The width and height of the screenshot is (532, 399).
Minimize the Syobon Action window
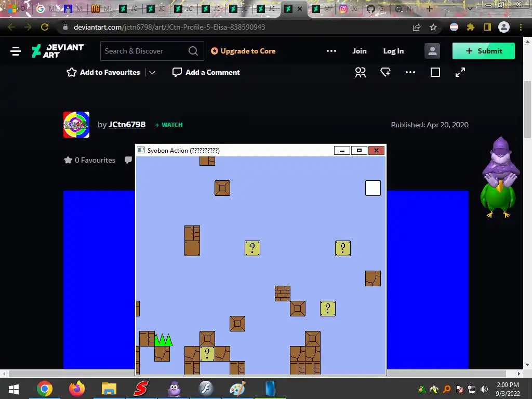tap(342, 150)
